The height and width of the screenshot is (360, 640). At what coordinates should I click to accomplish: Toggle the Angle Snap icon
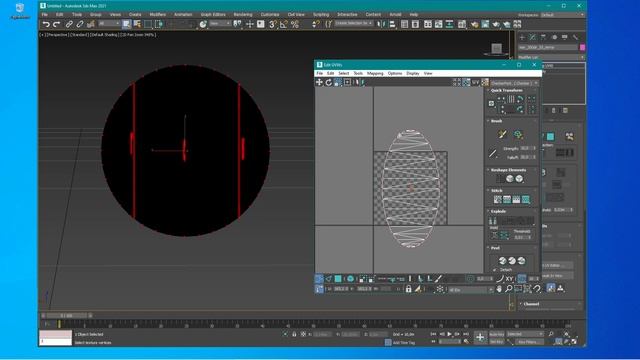(284, 24)
